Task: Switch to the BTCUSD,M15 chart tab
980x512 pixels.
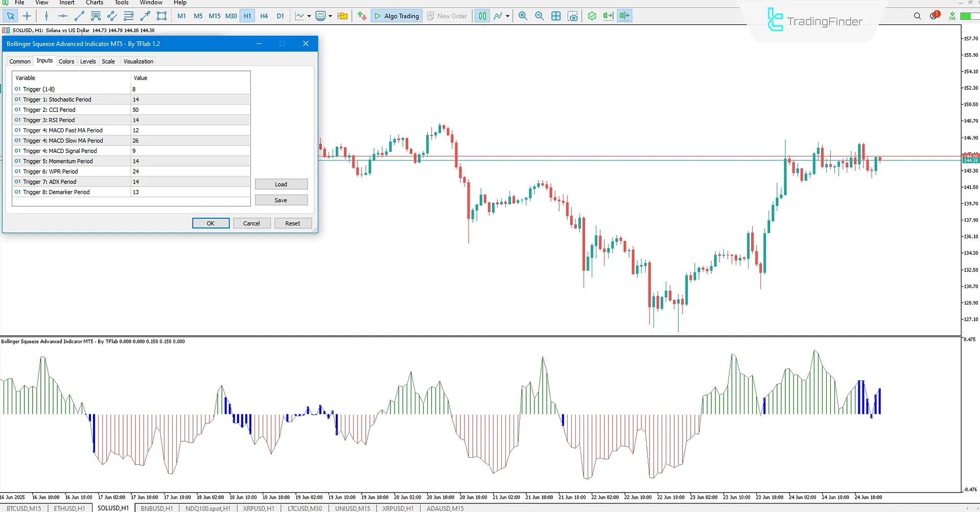Action: pyautogui.click(x=24, y=508)
